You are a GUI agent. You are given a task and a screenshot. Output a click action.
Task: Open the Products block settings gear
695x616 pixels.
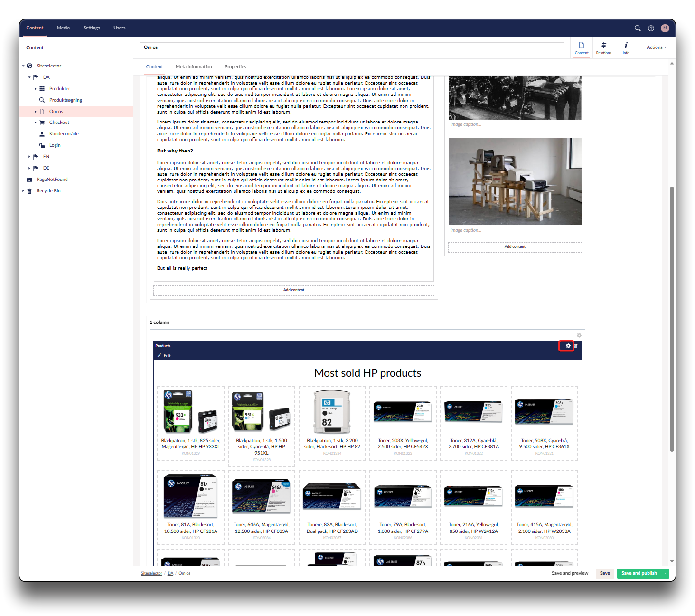[x=568, y=346]
